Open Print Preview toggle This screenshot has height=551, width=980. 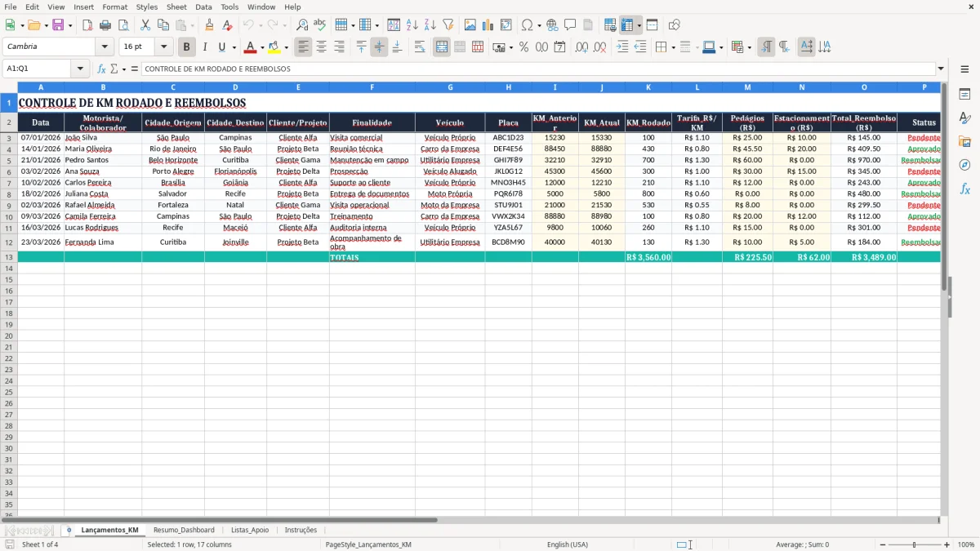[x=122, y=25]
